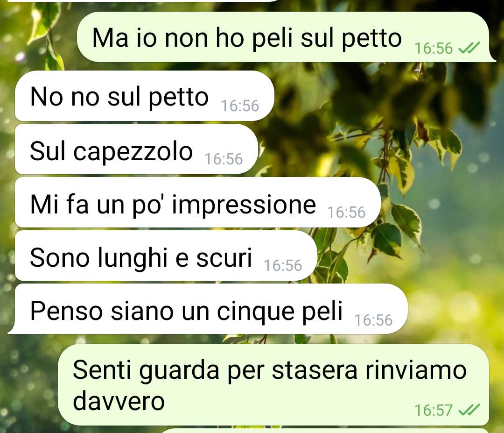This screenshot has height=433, width=504.
Task: Tap the 'Sul capezzolo' message bubble
Action: pos(137,149)
